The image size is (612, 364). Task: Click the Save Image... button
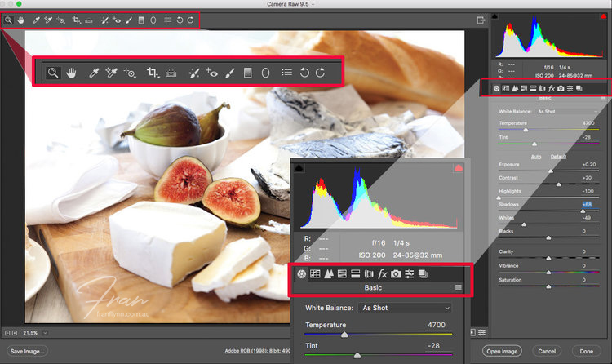point(27,351)
